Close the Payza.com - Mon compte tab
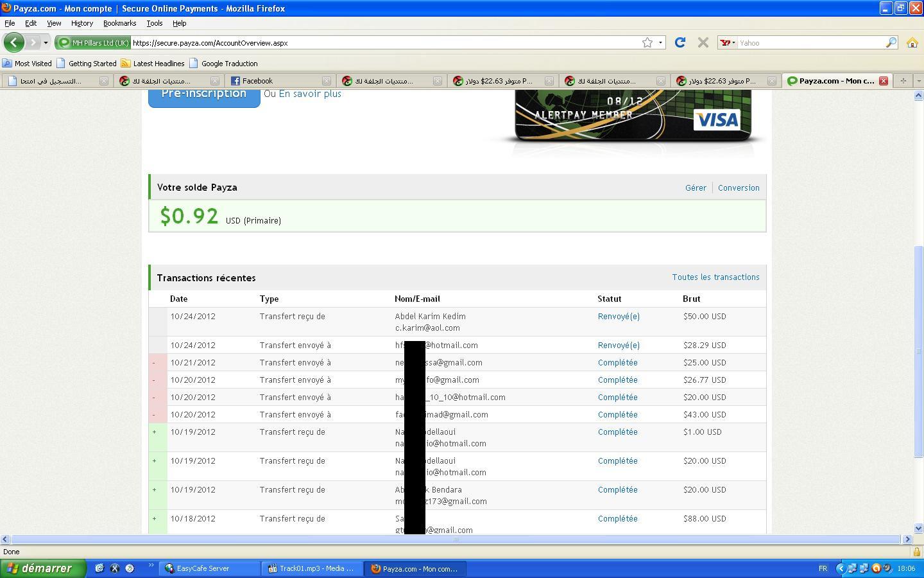The height and width of the screenshot is (578, 924). click(883, 81)
